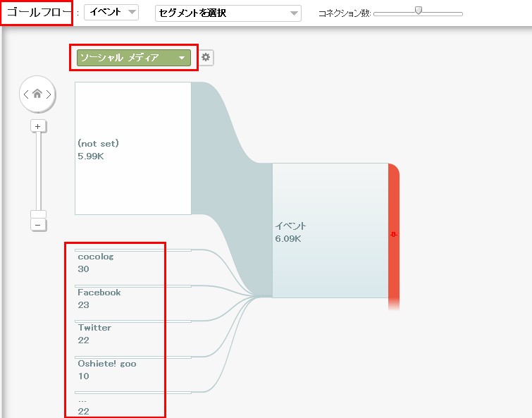Select the (not set) source node
532x418 pixels.
[x=132, y=148]
